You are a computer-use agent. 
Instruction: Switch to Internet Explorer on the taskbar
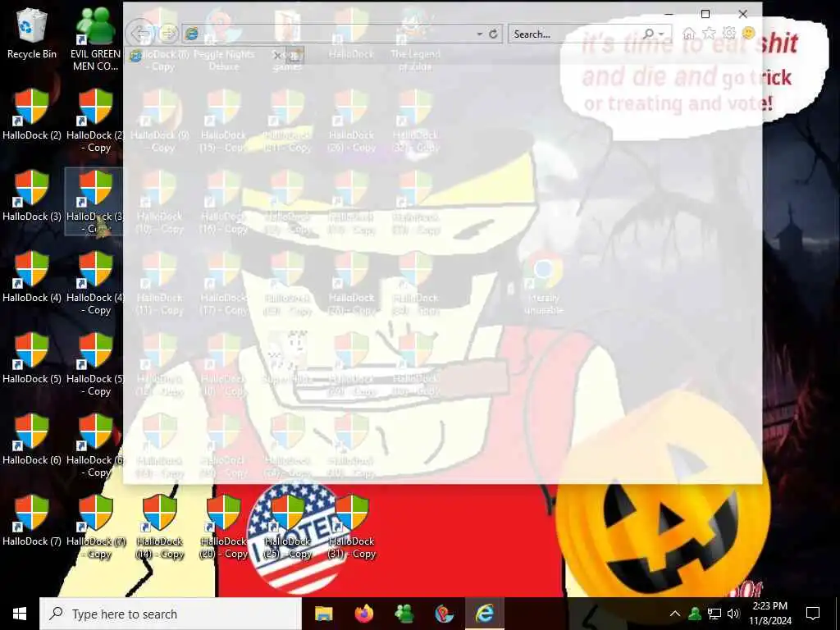click(x=484, y=614)
